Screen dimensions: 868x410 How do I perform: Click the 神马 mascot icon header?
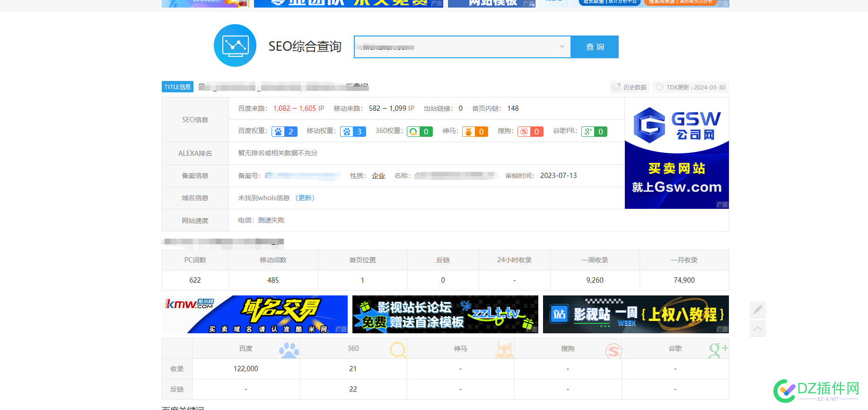(x=504, y=350)
